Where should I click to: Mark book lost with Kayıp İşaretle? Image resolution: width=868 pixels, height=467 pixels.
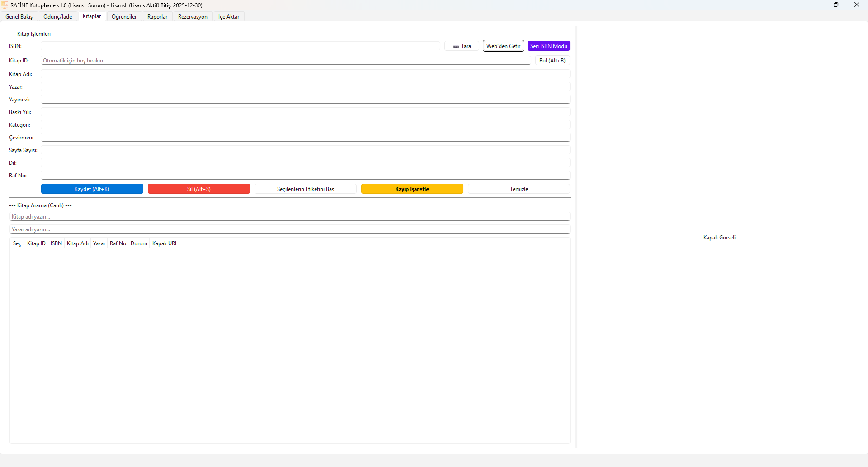(412, 189)
